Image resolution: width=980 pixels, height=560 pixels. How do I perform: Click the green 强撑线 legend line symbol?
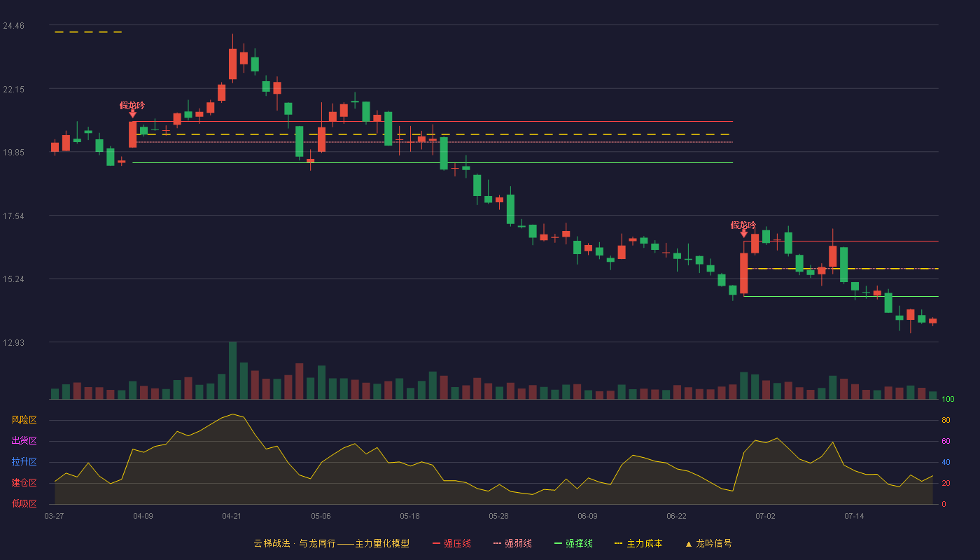(x=559, y=543)
